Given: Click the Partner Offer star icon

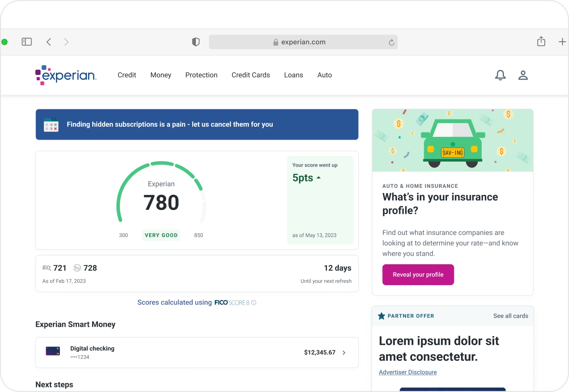Looking at the screenshot, I should click(x=381, y=316).
